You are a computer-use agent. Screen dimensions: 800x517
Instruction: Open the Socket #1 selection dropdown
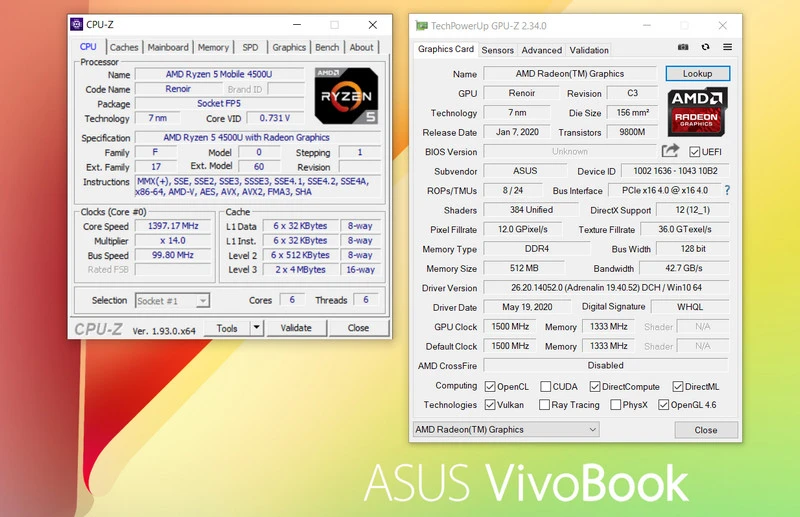pos(172,300)
